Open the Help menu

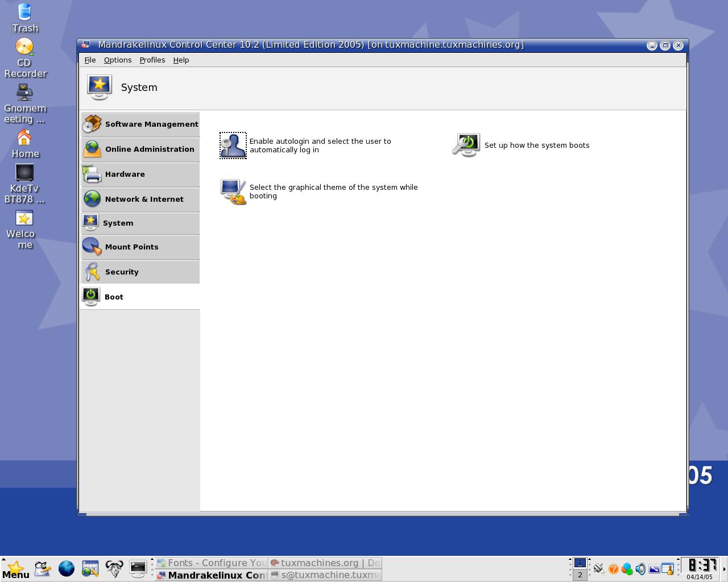pyautogui.click(x=181, y=60)
